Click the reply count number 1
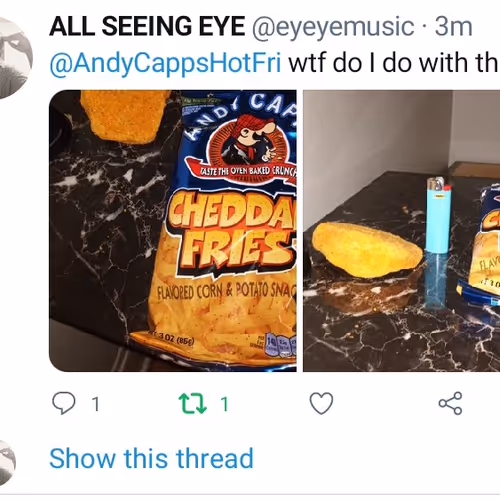Image resolution: width=500 pixels, height=500 pixels. click(96, 404)
